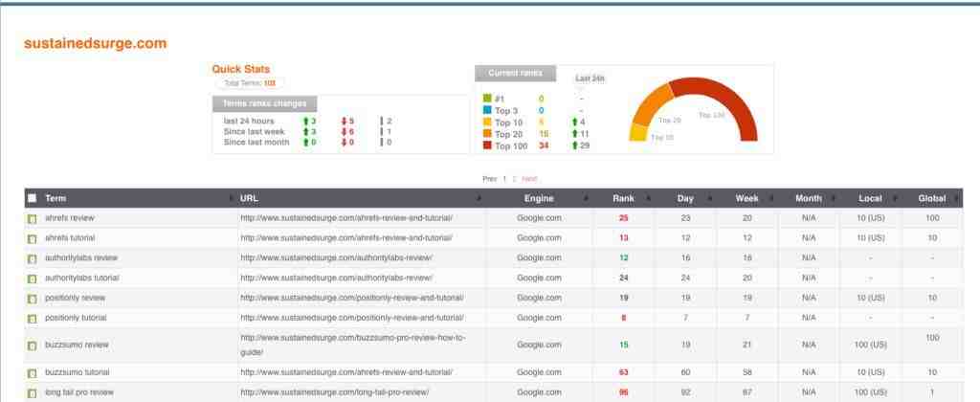Go to the Prev page
The width and height of the screenshot is (980, 402).
[489, 179]
